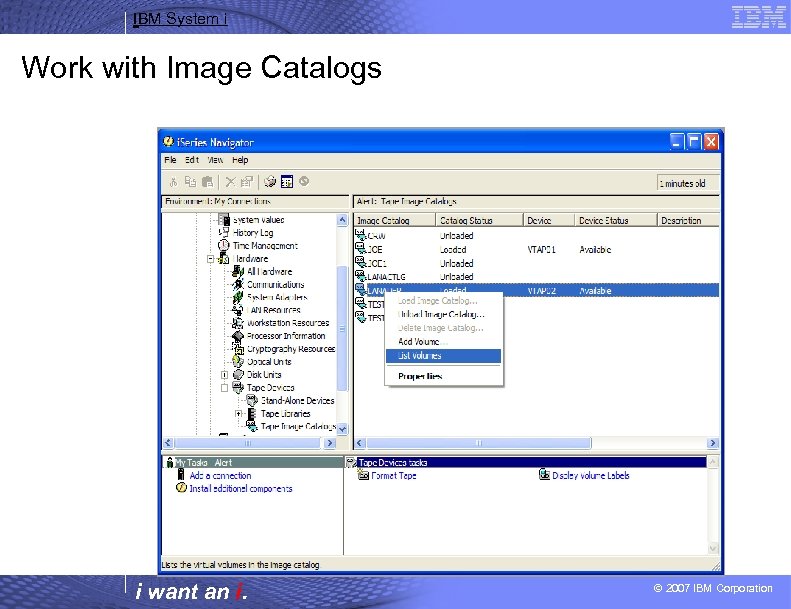Select the Cryptography Resources tree icon
This screenshot has width=791, height=609.
point(238,349)
